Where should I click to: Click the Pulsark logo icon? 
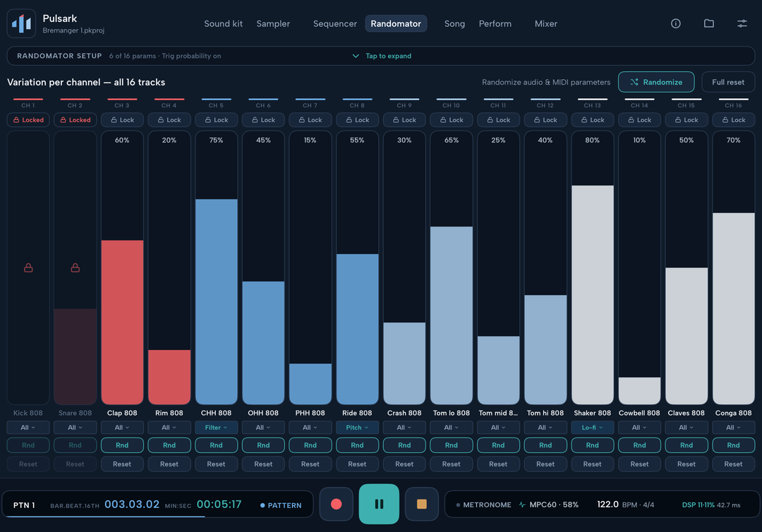pos(21,23)
